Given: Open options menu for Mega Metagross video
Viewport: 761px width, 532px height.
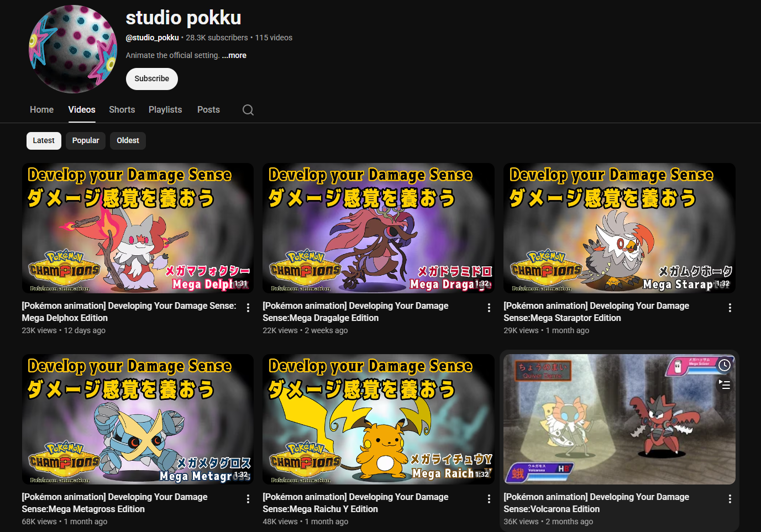Looking at the screenshot, I should (x=248, y=499).
